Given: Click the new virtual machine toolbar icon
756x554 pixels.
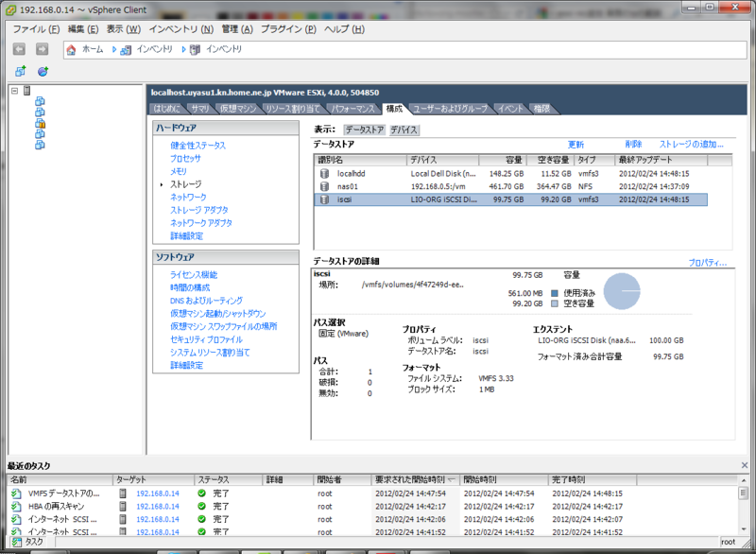Looking at the screenshot, I should pyautogui.click(x=20, y=71).
